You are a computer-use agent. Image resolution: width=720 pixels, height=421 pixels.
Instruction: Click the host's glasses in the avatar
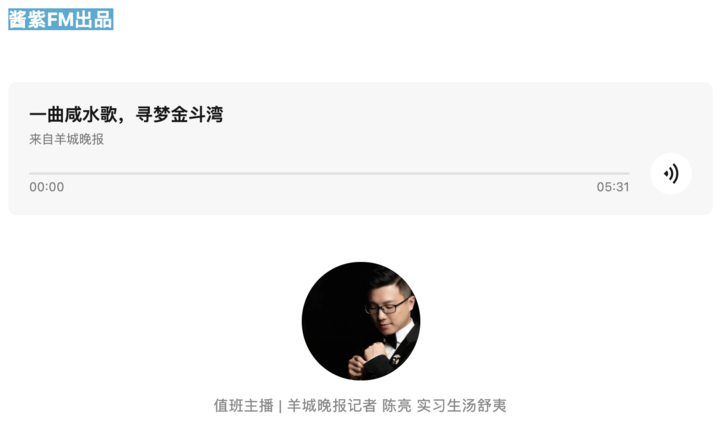click(x=387, y=306)
